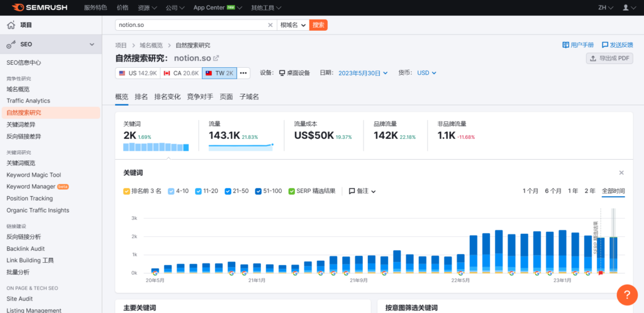Open Site Audit in sidebar

point(19,299)
